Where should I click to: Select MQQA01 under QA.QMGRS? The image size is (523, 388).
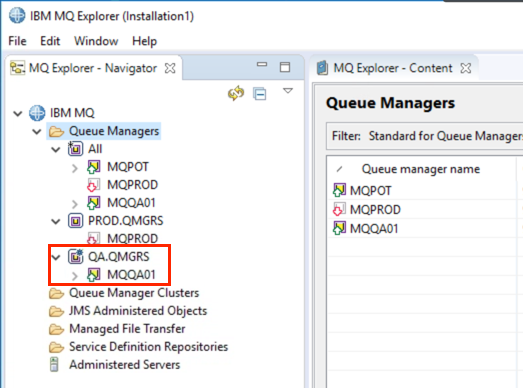click(x=131, y=275)
